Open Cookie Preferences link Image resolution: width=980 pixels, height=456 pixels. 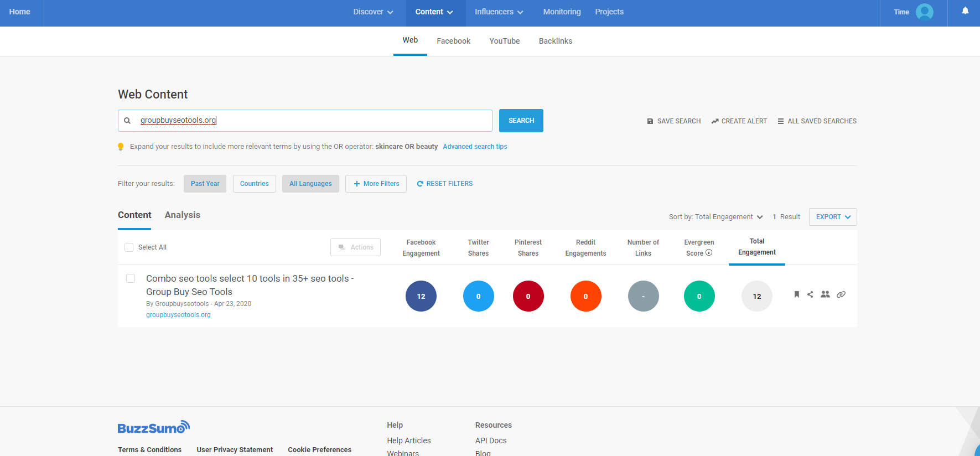coord(319,450)
